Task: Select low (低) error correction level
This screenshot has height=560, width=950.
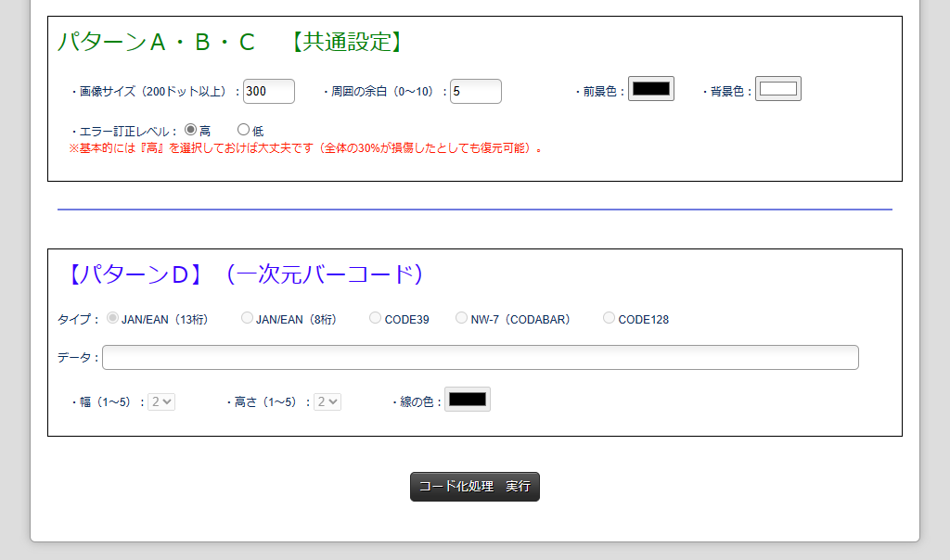Action: click(244, 130)
